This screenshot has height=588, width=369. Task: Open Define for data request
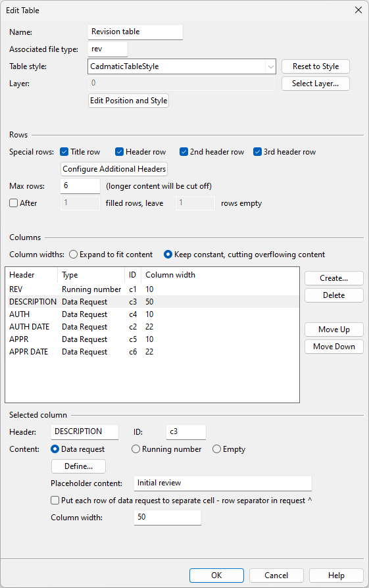point(78,466)
